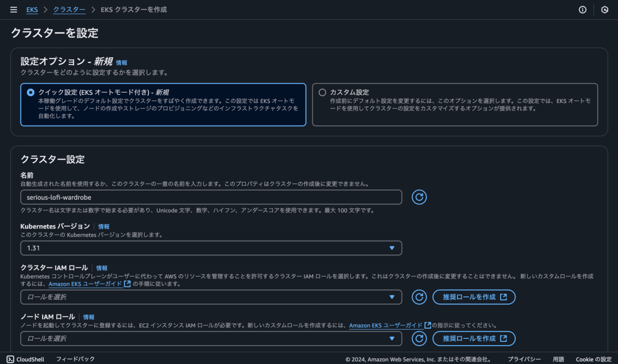Refresh the クラスター IAM ロール list
Viewport: 618px width, 364px height.
click(419, 297)
